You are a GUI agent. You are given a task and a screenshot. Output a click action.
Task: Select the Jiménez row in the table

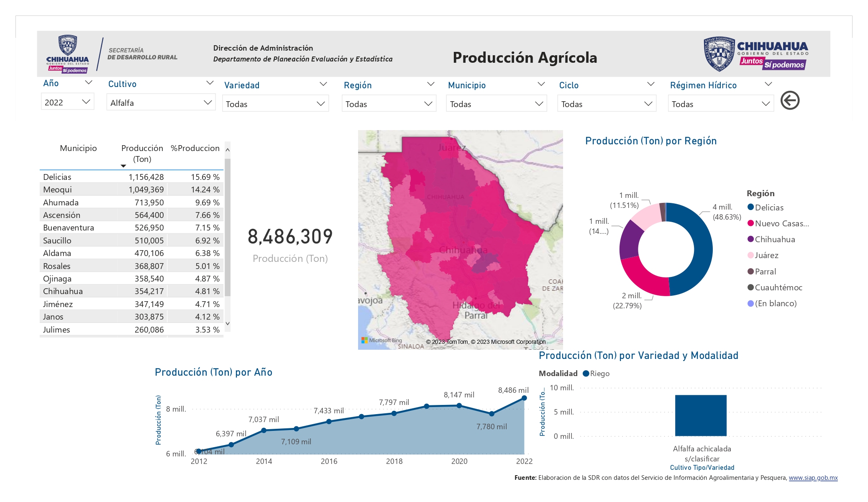point(131,304)
